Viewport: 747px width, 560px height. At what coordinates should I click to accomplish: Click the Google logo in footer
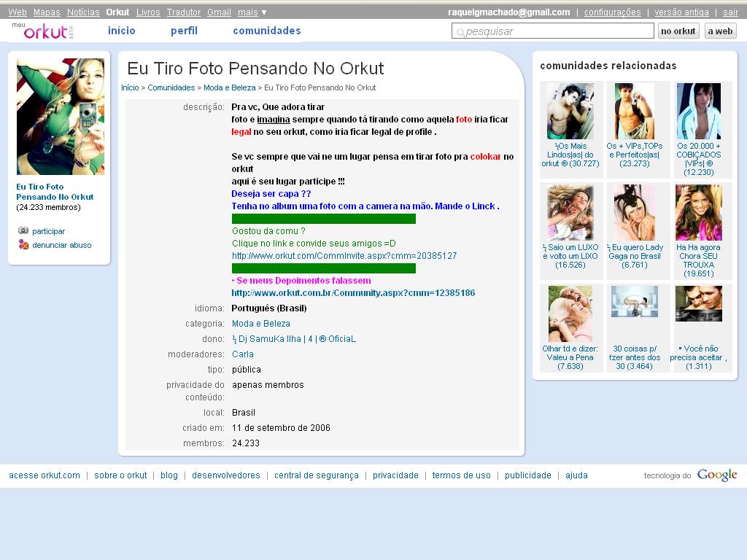[717, 475]
